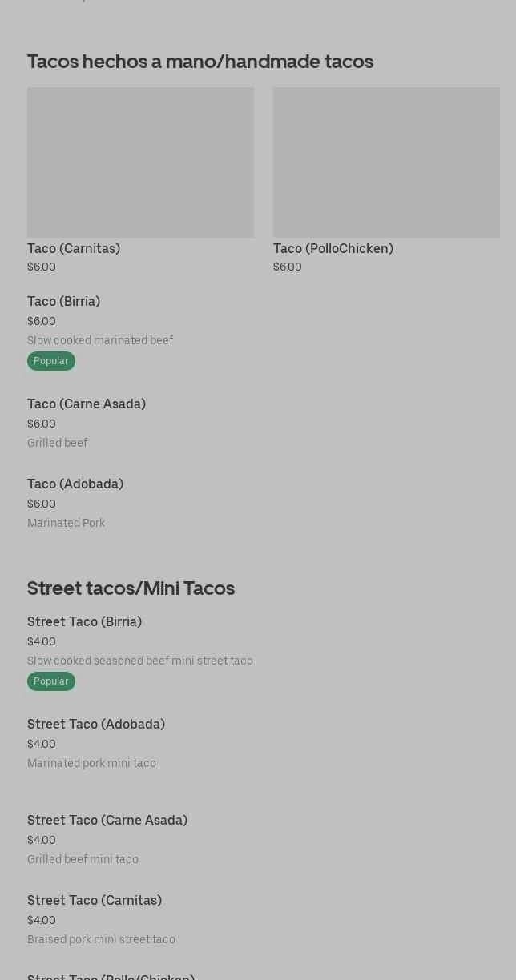Open the partially visible Street Taco (Pollo/Chicken)
This screenshot has width=516, height=980.
pyautogui.click(x=111, y=976)
